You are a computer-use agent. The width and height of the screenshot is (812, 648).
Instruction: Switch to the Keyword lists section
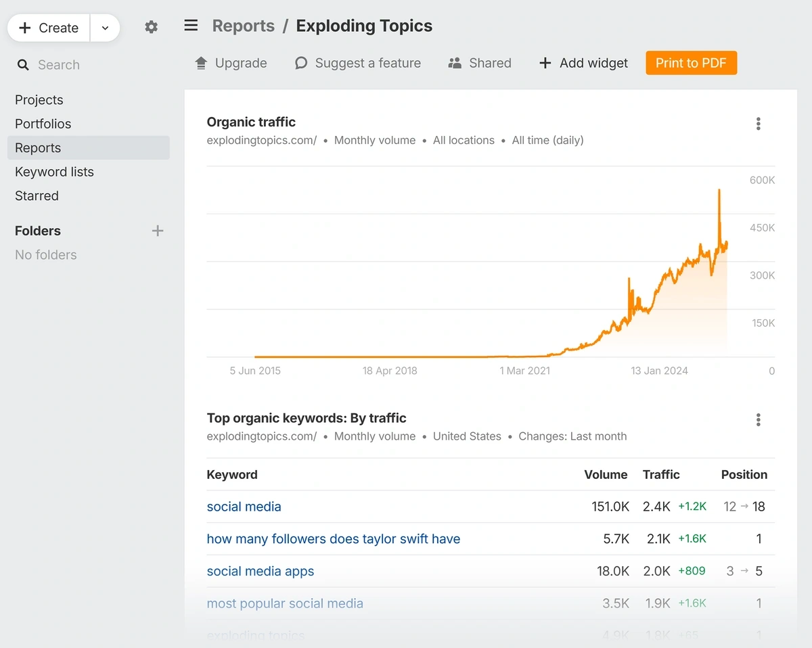pyautogui.click(x=54, y=172)
